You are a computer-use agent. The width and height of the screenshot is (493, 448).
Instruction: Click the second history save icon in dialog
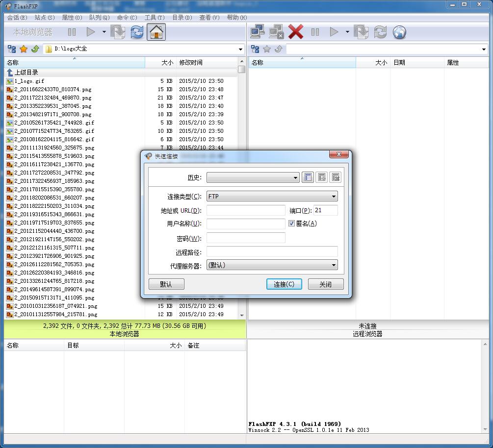(x=322, y=177)
